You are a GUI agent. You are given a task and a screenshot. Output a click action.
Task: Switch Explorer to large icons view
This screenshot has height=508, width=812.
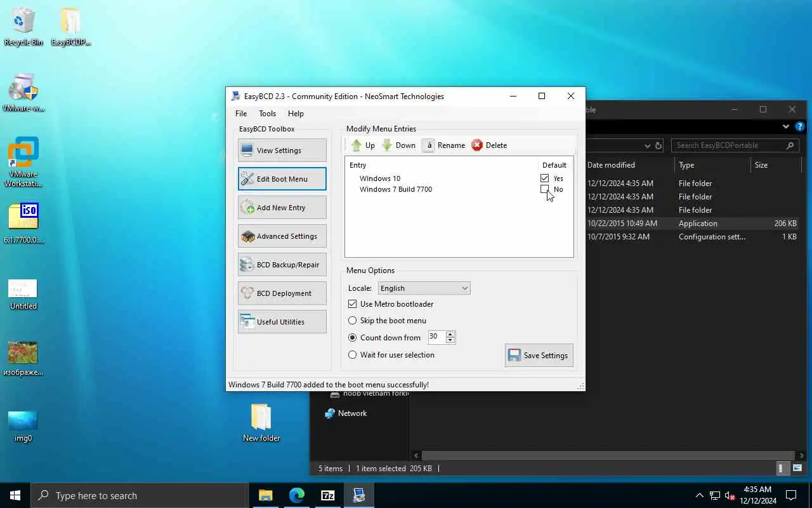[x=797, y=469]
